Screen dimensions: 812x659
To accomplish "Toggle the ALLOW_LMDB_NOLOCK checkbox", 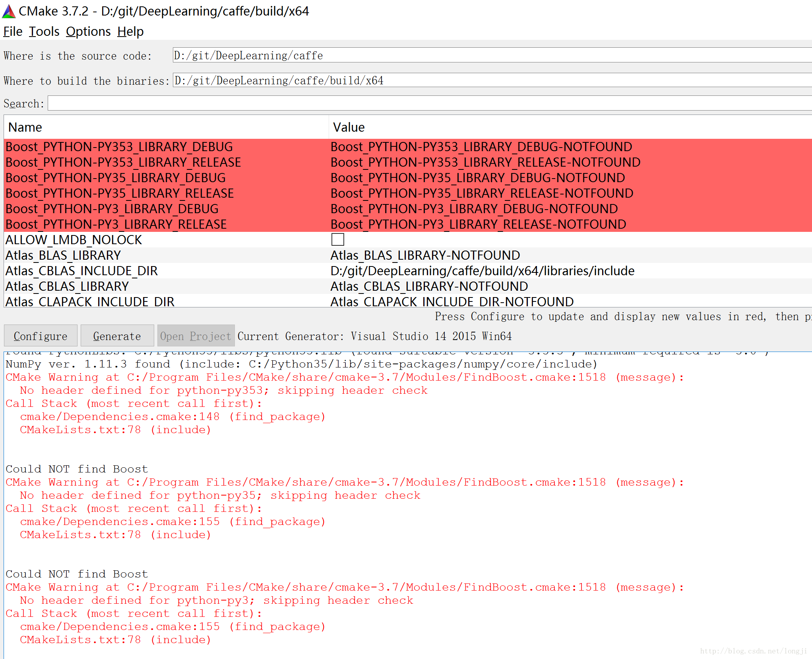I will (x=337, y=240).
